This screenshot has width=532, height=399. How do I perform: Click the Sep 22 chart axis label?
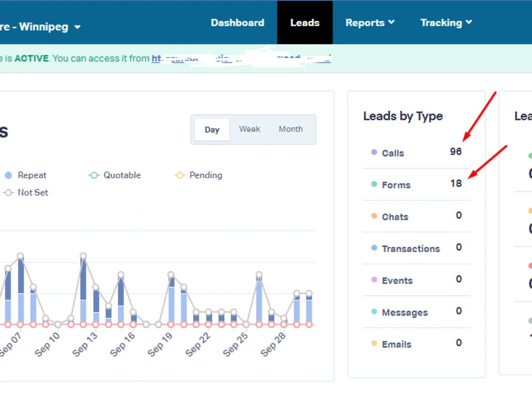(198, 344)
